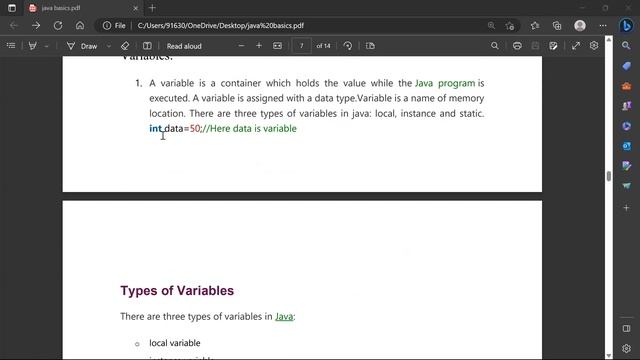Open the user profile menu
The width and height of the screenshot is (640, 360).
pyautogui.click(x=580, y=25)
